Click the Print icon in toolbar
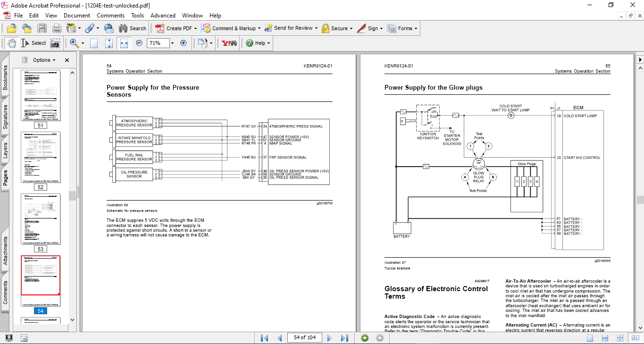 coord(57,28)
